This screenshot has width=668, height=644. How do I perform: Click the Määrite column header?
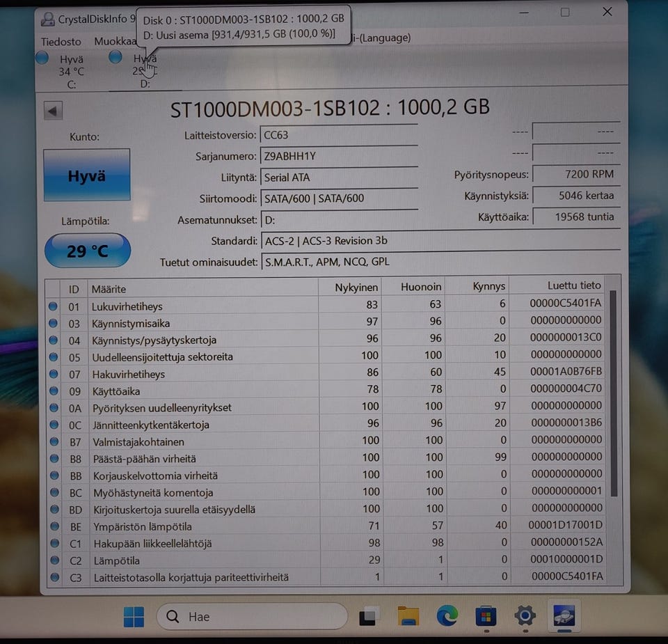point(202,288)
